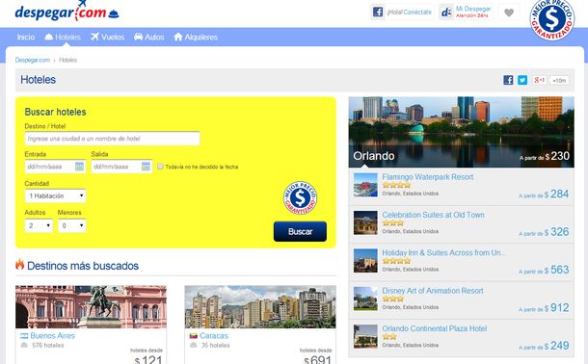Click the Buenos Aires Casa Rosada photo
Screen dimensions: 588x364
pos(91,307)
